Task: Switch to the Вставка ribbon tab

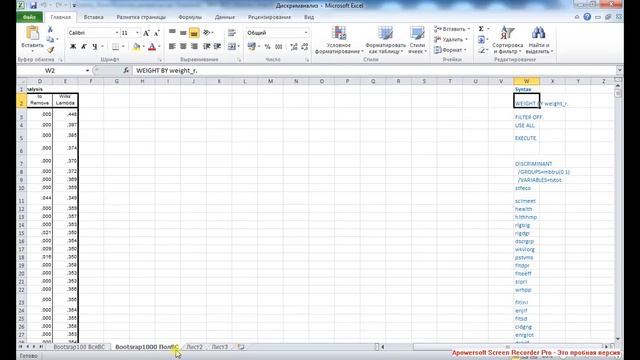Action: (93, 17)
